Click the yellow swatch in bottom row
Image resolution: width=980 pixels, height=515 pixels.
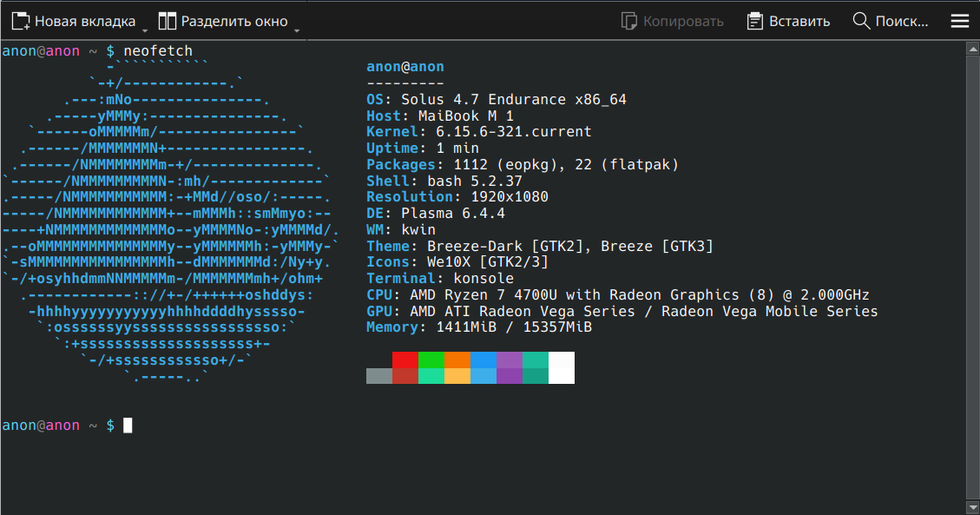(457, 375)
